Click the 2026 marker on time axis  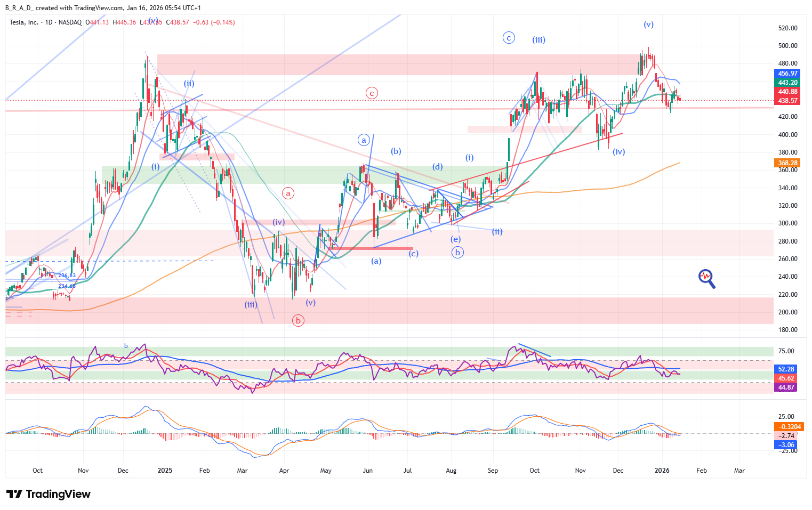[662, 471]
